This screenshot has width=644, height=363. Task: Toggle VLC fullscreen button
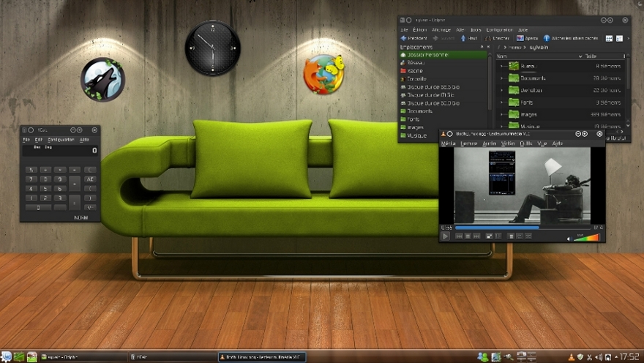pyautogui.click(x=489, y=236)
